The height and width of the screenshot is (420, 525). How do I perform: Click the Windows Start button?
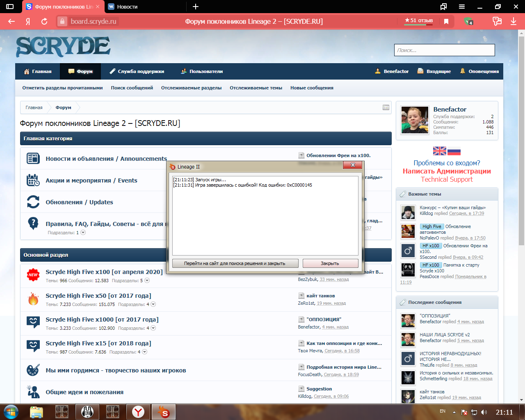11,412
